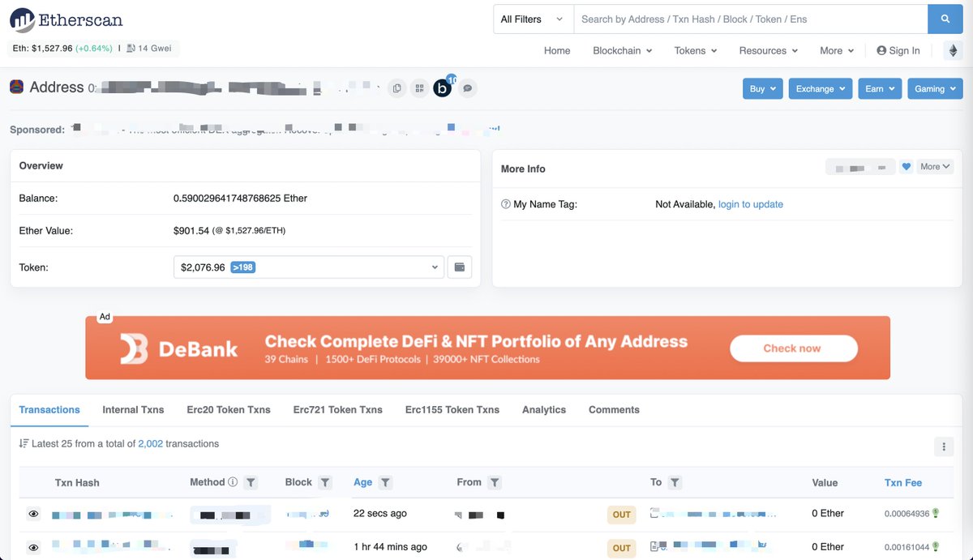The height and width of the screenshot is (560, 973).
Task: Open the token holdings $2,076.96 dropdown
Action: 309,267
